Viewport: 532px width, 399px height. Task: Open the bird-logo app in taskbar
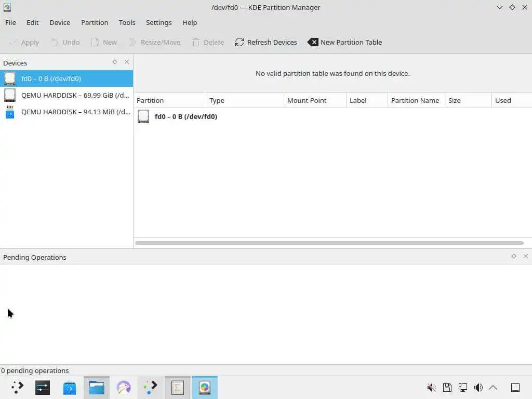[x=124, y=388]
